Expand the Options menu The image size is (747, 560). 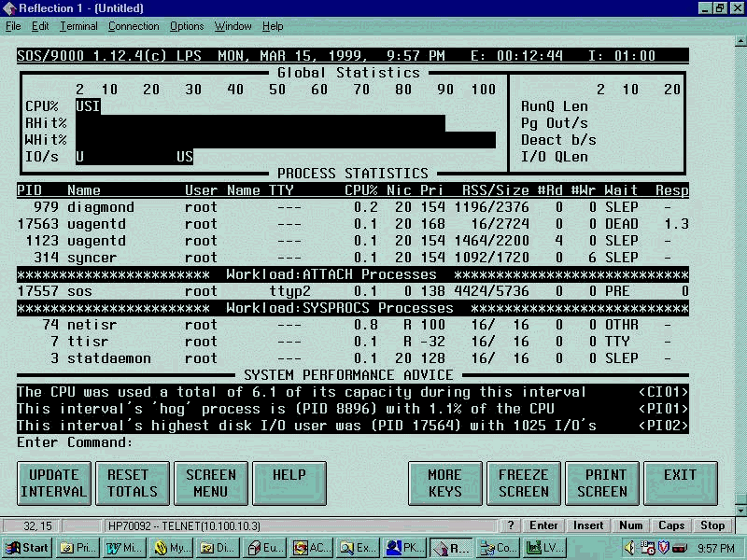click(187, 26)
